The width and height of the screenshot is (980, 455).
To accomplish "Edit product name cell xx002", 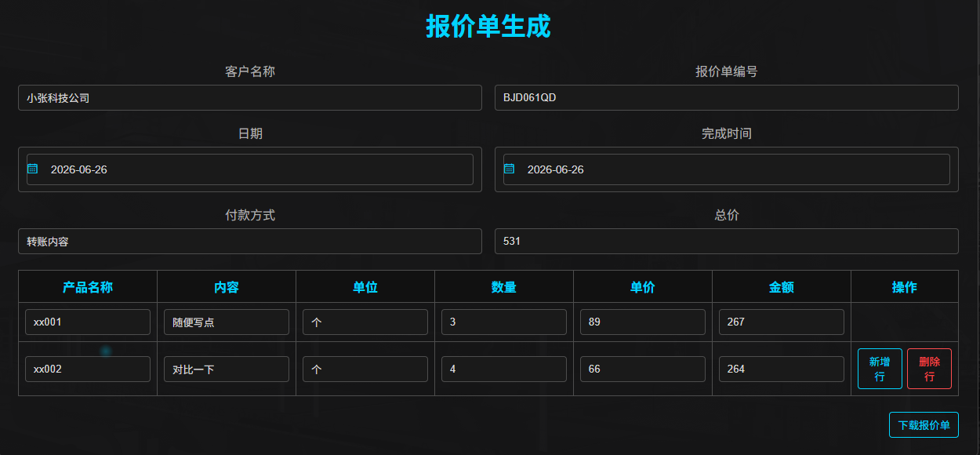I will pos(88,369).
